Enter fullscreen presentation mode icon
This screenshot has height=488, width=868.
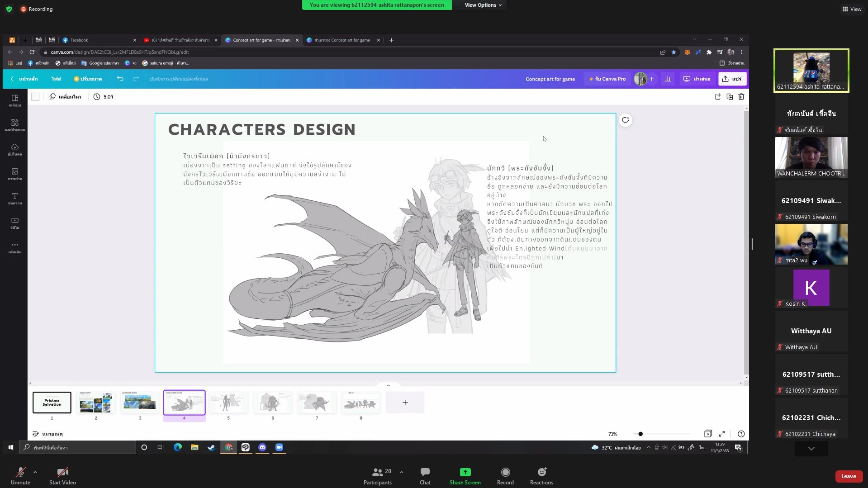click(722, 434)
